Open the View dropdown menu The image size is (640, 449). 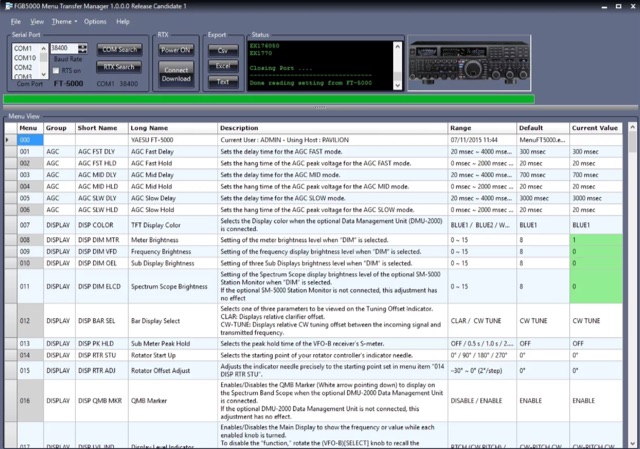point(37,20)
